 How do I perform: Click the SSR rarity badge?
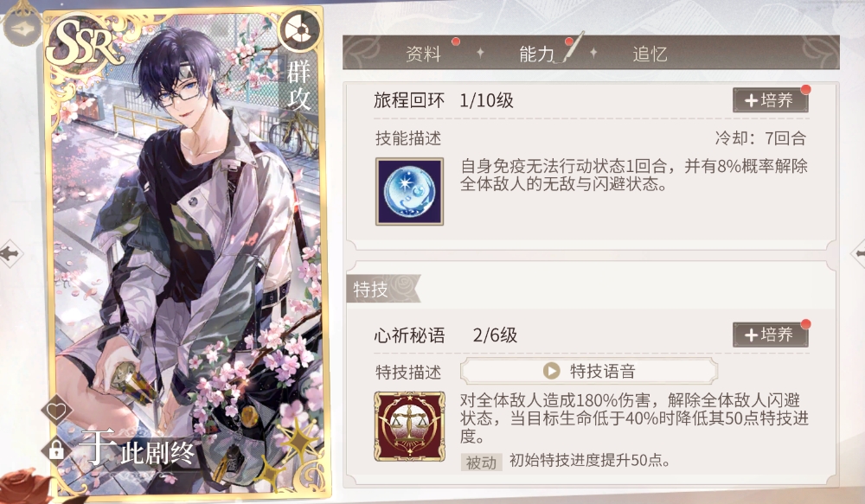(83, 44)
